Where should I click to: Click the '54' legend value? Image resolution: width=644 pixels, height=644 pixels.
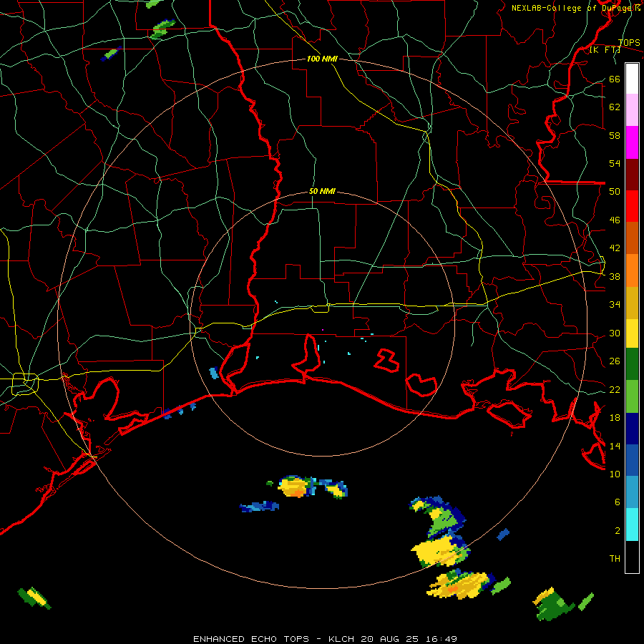[615, 163]
